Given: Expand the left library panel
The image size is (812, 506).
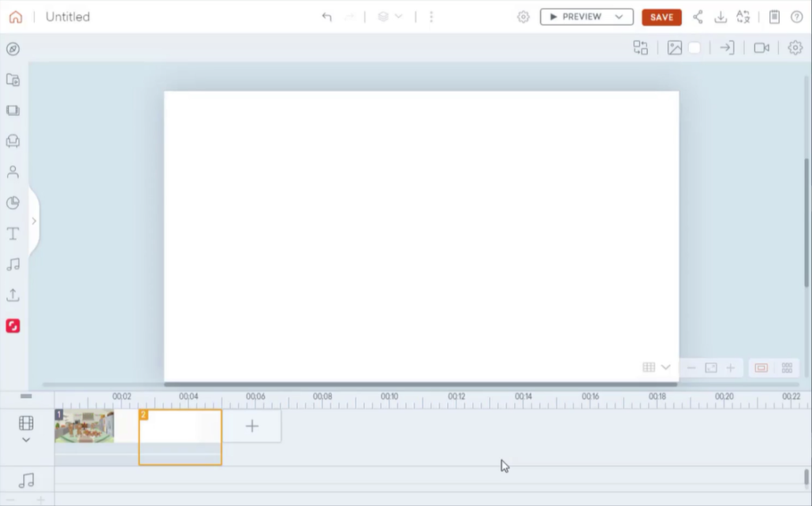Looking at the screenshot, I should coord(34,221).
